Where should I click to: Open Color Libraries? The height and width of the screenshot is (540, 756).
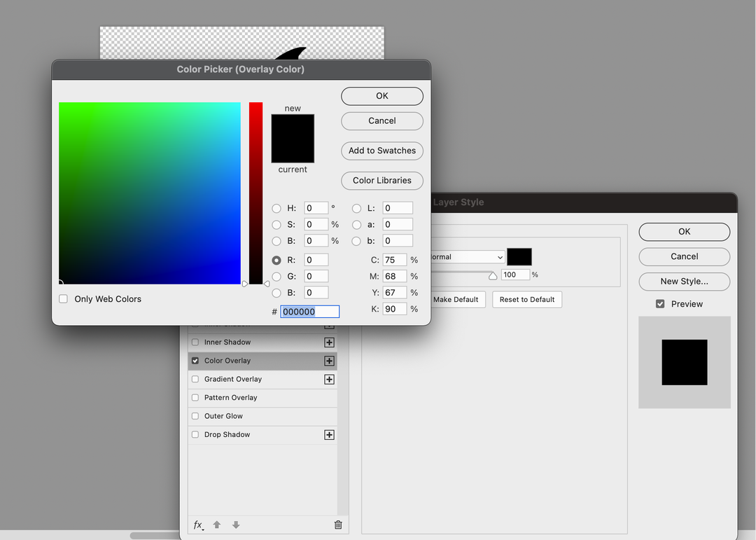[x=381, y=181]
